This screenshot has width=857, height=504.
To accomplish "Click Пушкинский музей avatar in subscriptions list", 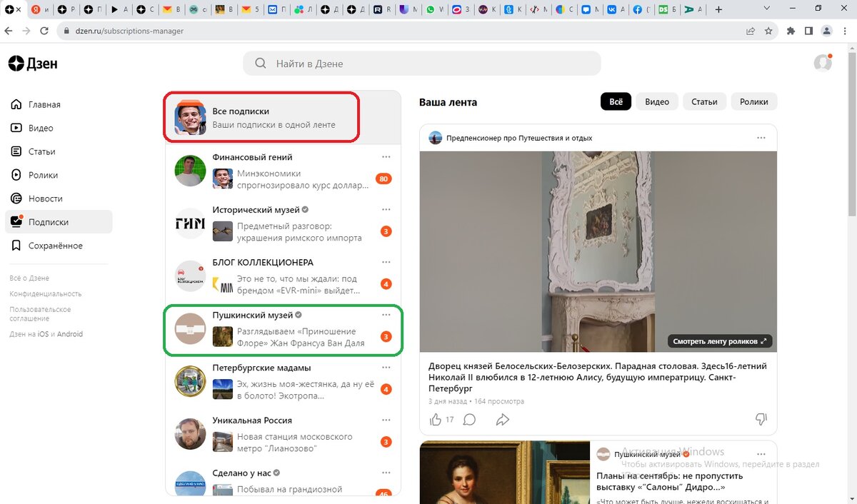I will coord(191,329).
